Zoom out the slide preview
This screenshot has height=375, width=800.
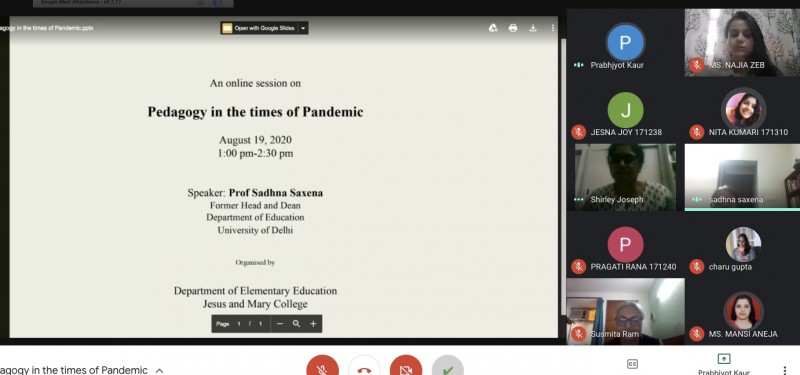tap(280, 323)
